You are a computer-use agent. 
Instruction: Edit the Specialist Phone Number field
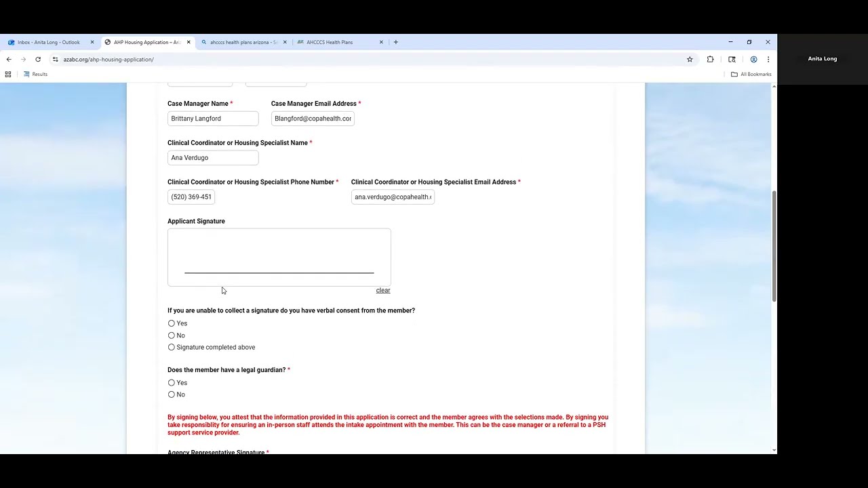pyautogui.click(x=191, y=197)
